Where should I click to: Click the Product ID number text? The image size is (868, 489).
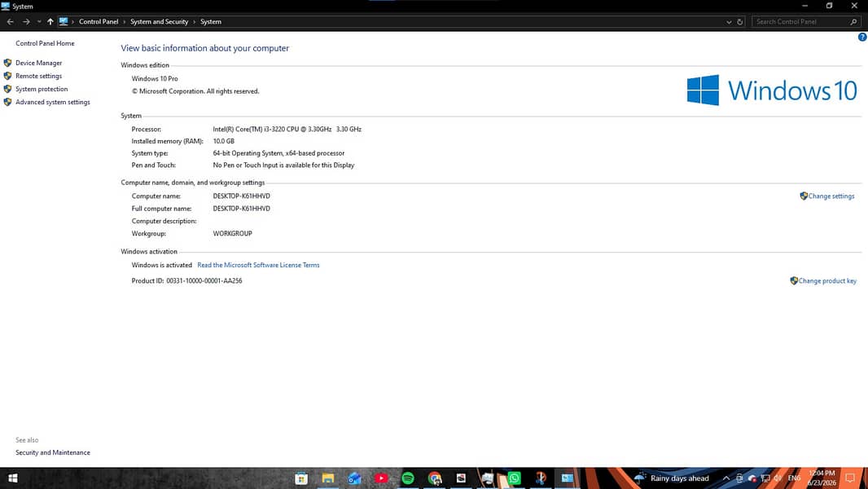[204, 281]
